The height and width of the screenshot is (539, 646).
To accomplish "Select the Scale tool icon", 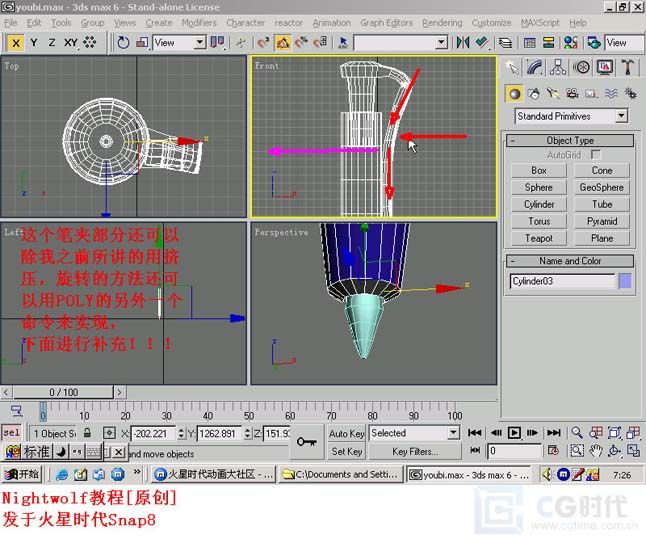I will pyautogui.click(x=142, y=43).
